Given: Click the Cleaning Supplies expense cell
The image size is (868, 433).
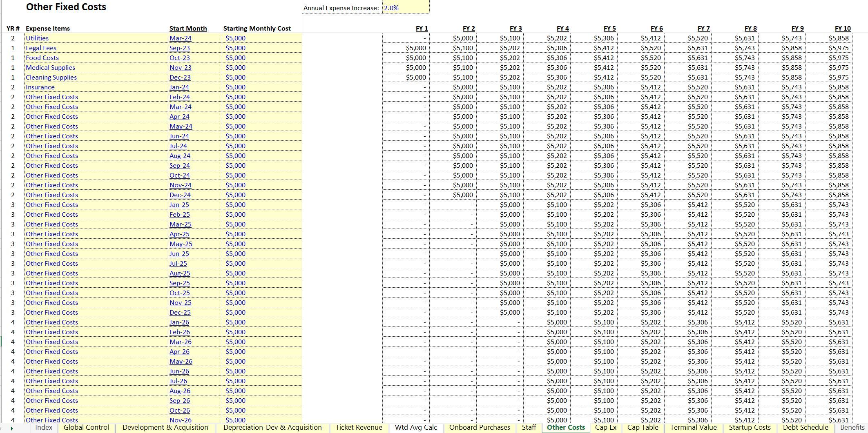Looking at the screenshot, I should pos(96,77).
